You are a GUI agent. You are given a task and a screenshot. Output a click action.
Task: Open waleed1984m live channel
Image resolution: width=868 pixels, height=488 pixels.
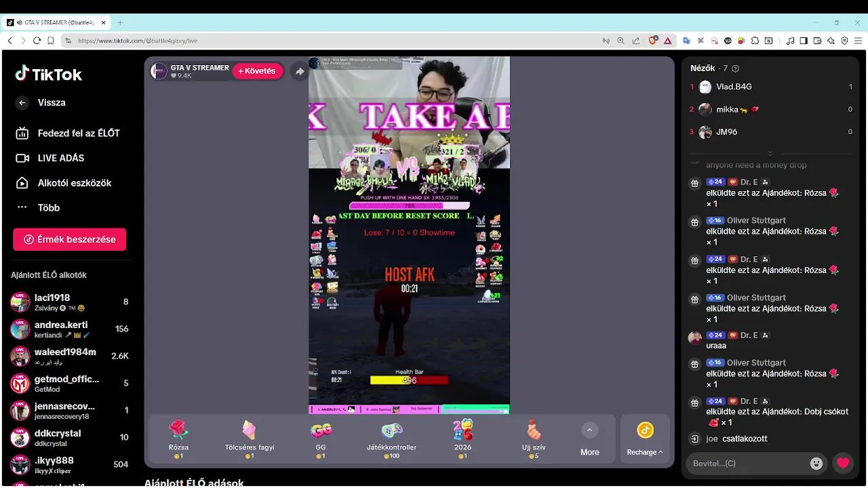point(69,356)
